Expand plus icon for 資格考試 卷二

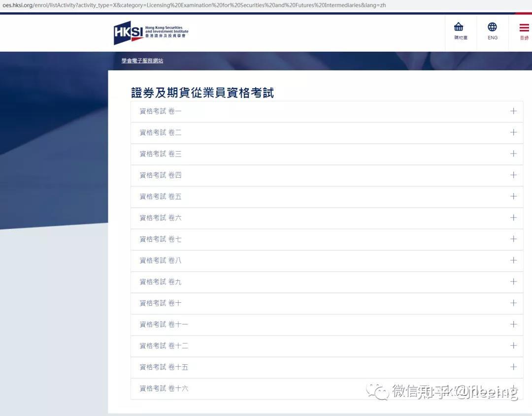[x=513, y=132]
